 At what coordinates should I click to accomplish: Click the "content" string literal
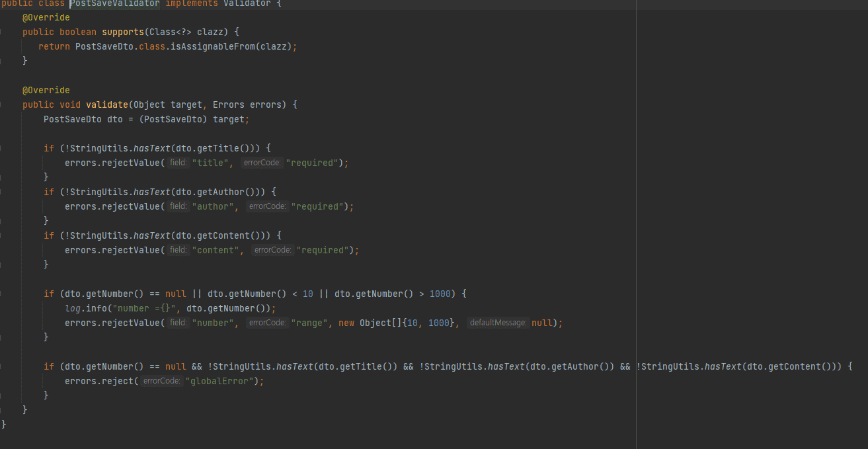[x=216, y=250]
